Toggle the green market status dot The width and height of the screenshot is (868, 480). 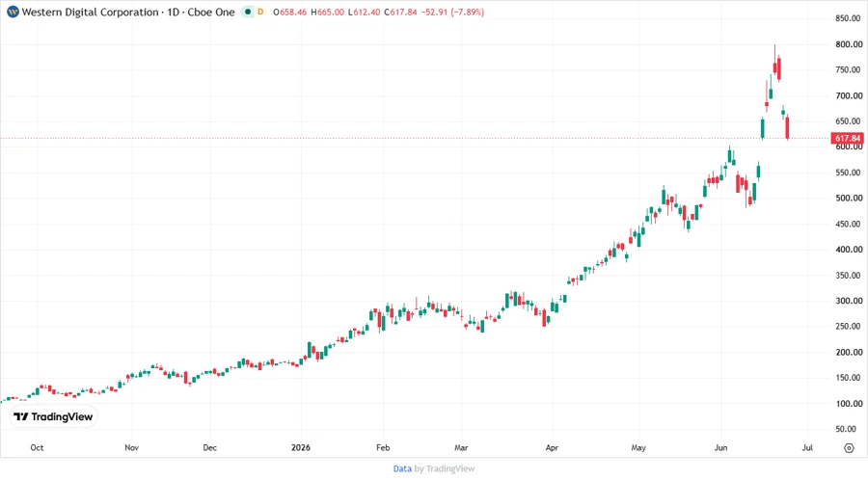(248, 12)
